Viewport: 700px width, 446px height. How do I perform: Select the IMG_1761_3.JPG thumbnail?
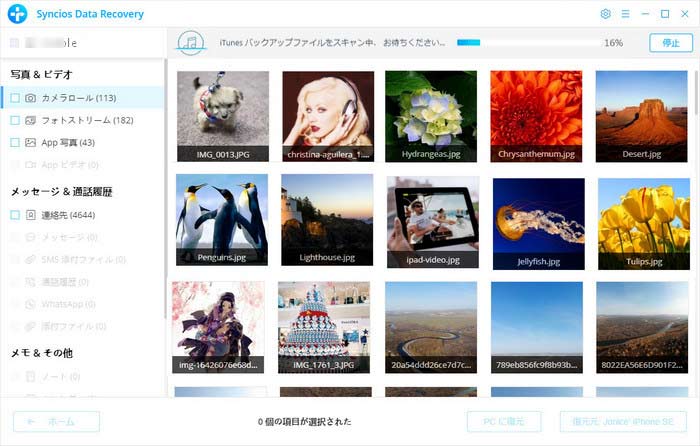coord(324,327)
